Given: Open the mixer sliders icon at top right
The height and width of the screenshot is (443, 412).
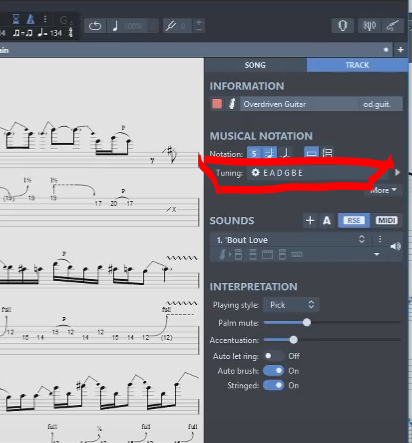Looking at the screenshot, I should tap(369, 26).
